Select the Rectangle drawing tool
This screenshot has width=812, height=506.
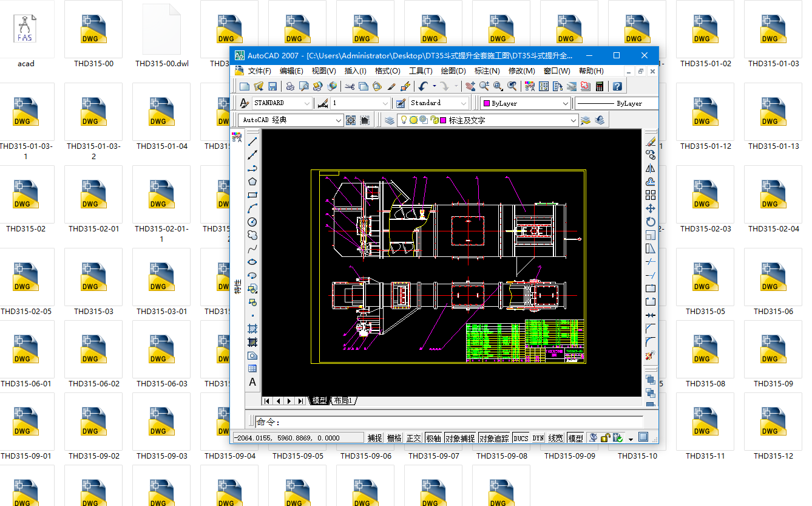252,195
